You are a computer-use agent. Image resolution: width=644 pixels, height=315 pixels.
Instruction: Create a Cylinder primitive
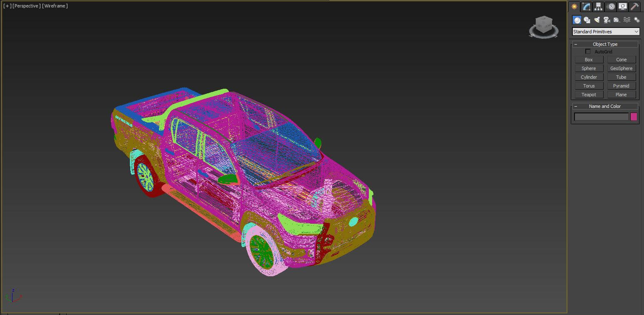point(589,77)
